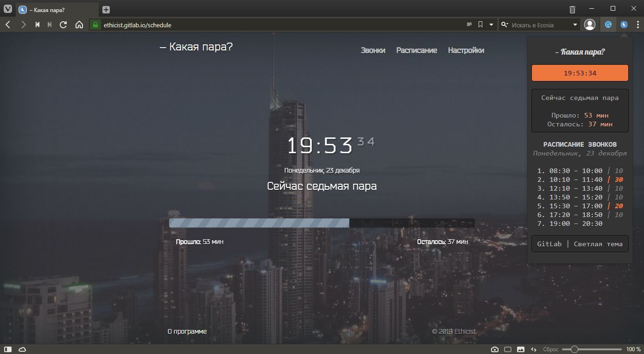
Task: Open the closed tabs trash bin
Action: (573, 9)
